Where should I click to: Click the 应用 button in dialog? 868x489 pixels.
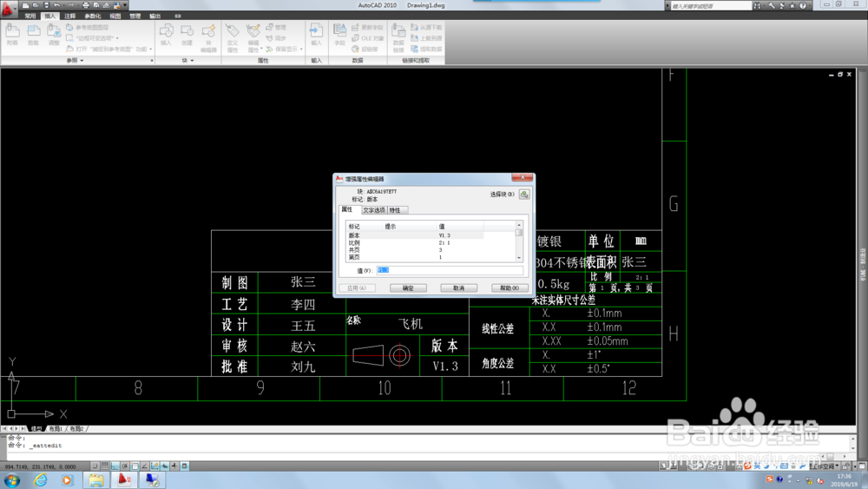tap(357, 288)
